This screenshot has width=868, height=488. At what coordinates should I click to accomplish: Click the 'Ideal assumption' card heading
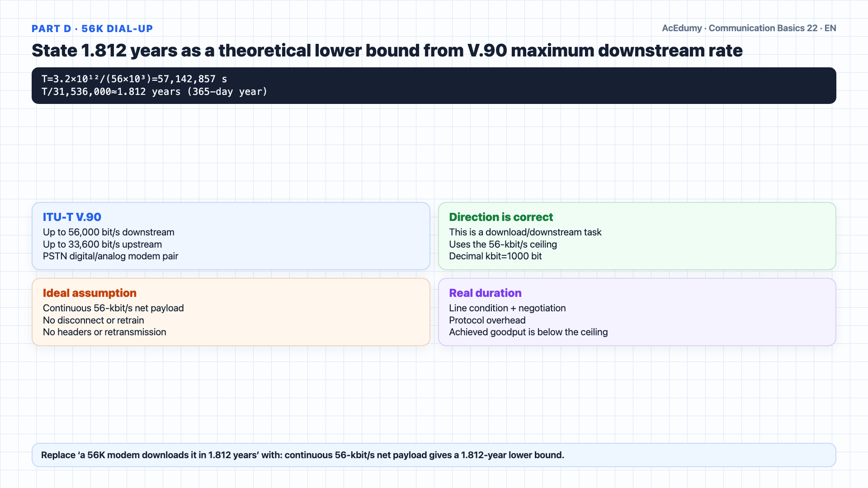coord(90,293)
